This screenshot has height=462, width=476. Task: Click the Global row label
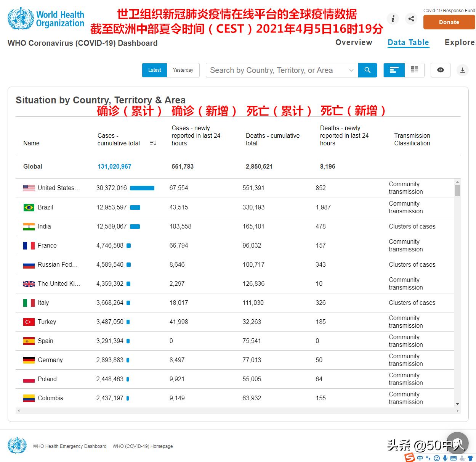tap(33, 166)
